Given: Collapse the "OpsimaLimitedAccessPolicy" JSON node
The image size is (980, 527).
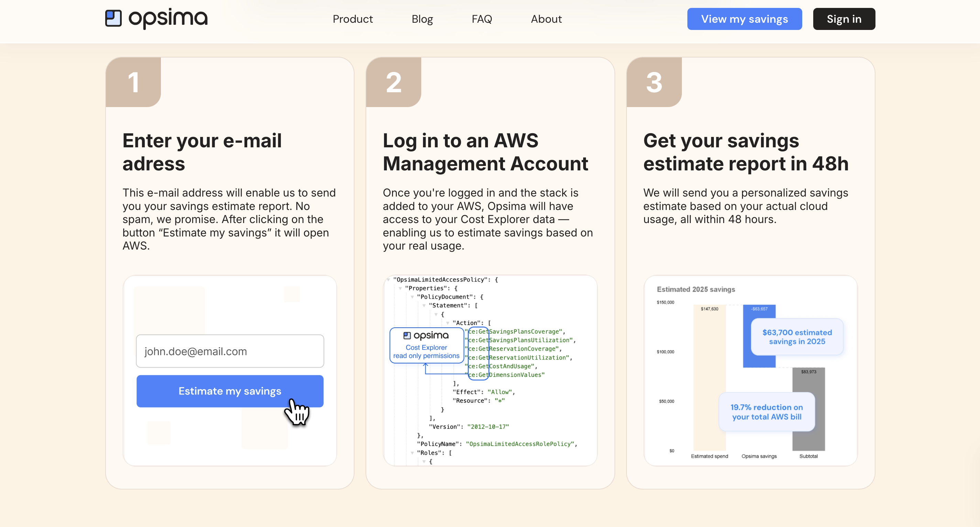Looking at the screenshot, I should click(x=388, y=280).
